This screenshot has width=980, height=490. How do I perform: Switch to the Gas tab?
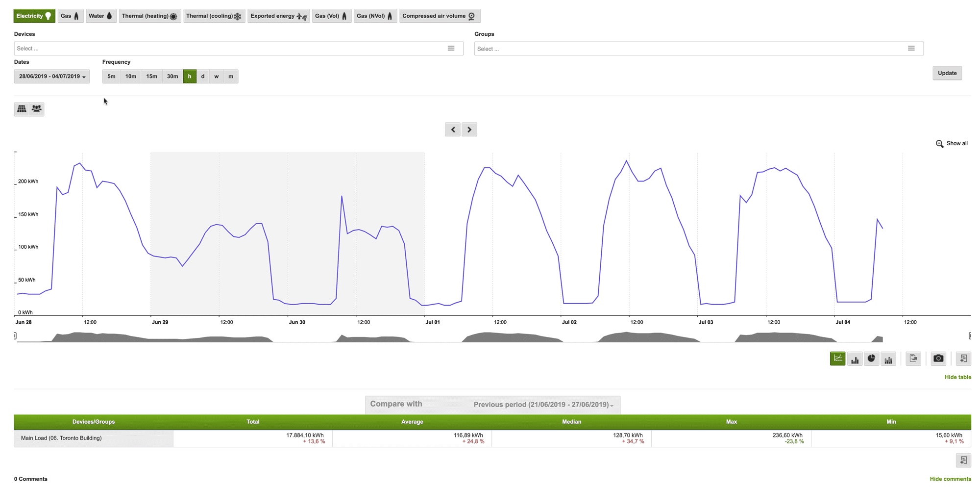tap(71, 16)
